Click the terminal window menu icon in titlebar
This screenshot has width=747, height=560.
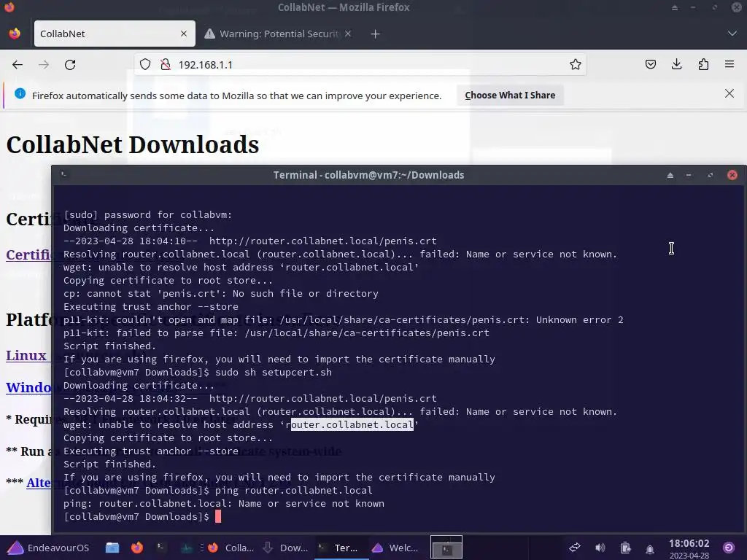(63, 175)
